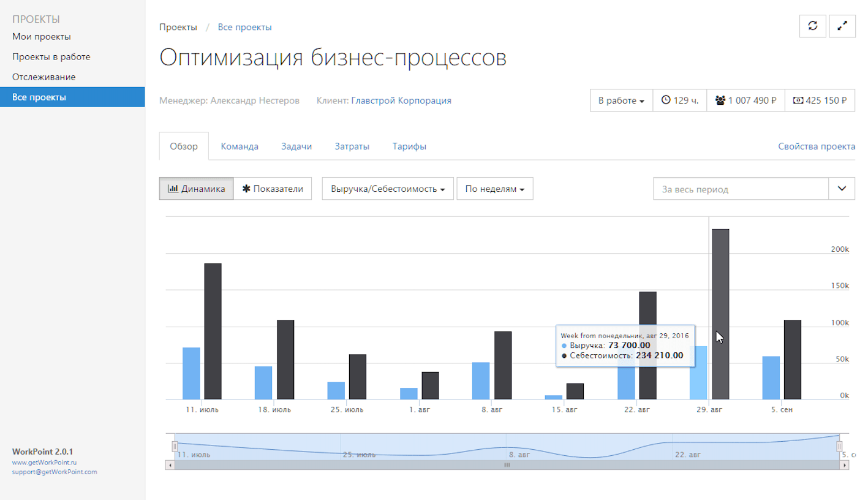Click the team cost 1 007 490 ₽ button

(745, 100)
